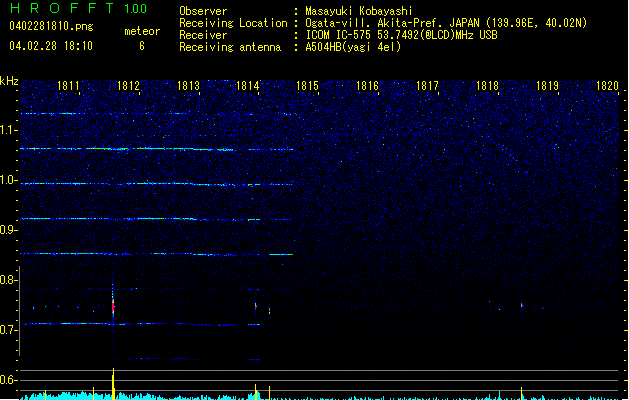Click the 1815 time axis label
The width and height of the screenshot is (629, 400).
[x=307, y=86]
